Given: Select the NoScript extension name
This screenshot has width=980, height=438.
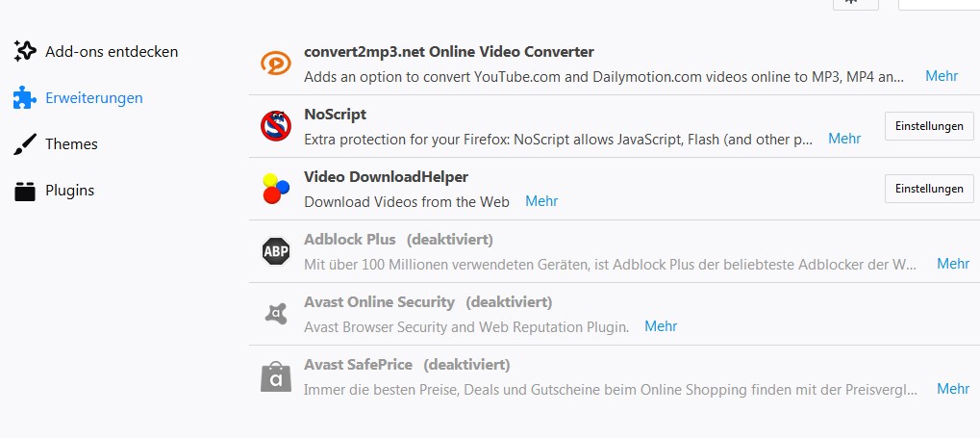Looking at the screenshot, I should pyautogui.click(x=335, y=114).
